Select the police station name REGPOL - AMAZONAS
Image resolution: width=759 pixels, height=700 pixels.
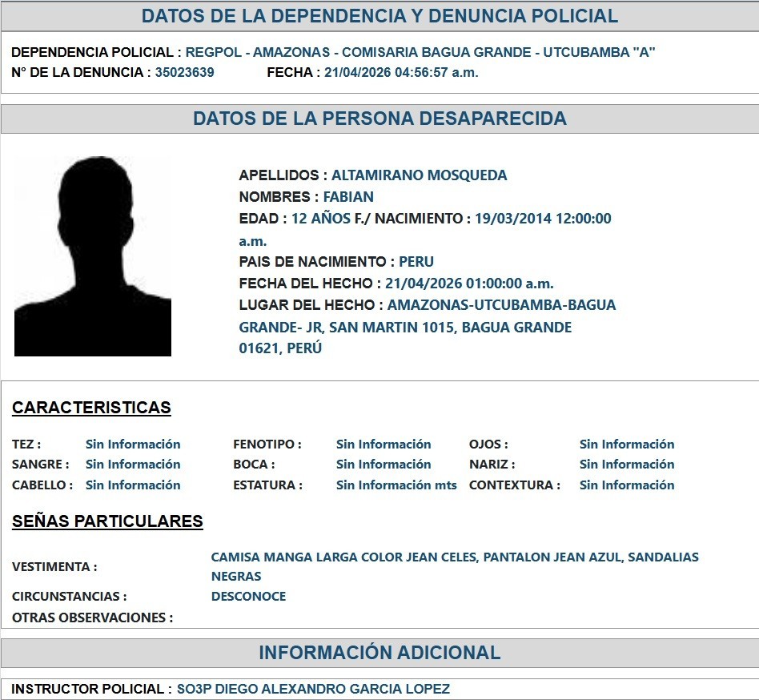[420, 52]
